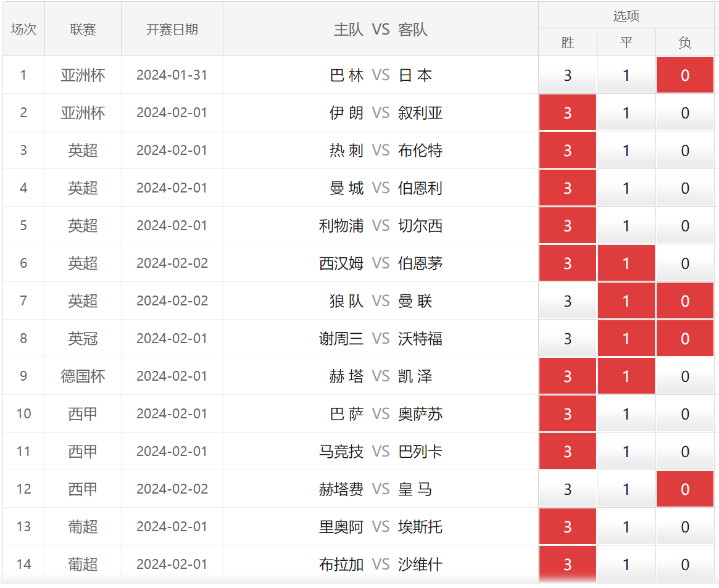The width and height of the screenshot is (719, 588).
Task: Deselect 胜 (3) for 里奥阿 VS 埃斯托
Action: click(x=568, y=526)
